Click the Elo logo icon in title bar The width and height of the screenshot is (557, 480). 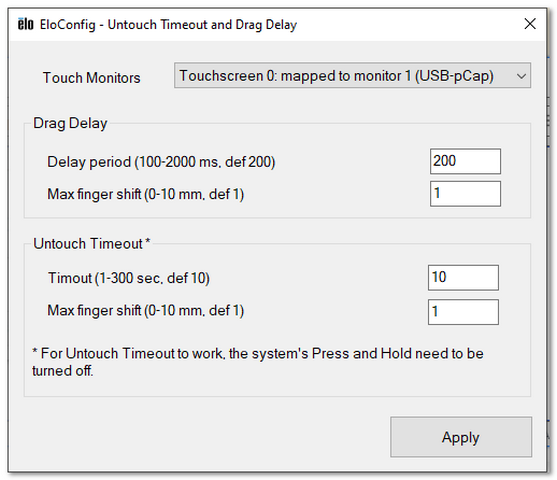pos(26,24)
